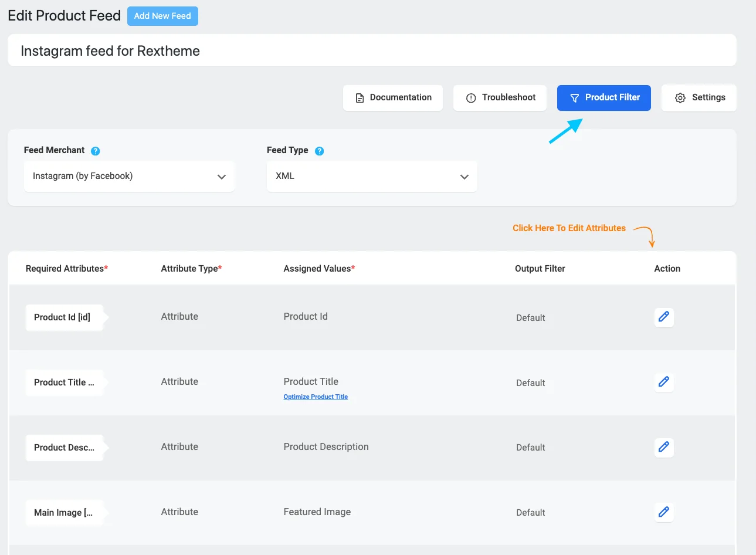Click the Featured Image assigned value
Viewport: 756px width, 555px height.
coord(317,512)
